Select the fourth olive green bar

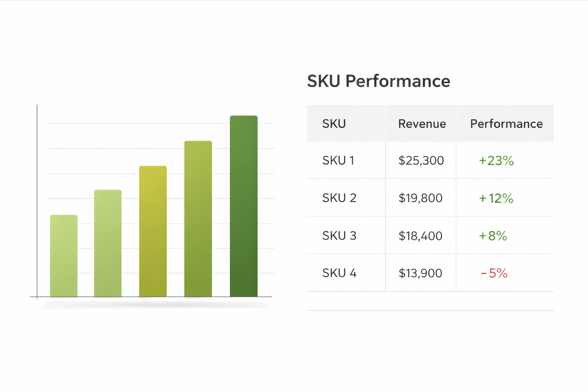click(198, 219)
